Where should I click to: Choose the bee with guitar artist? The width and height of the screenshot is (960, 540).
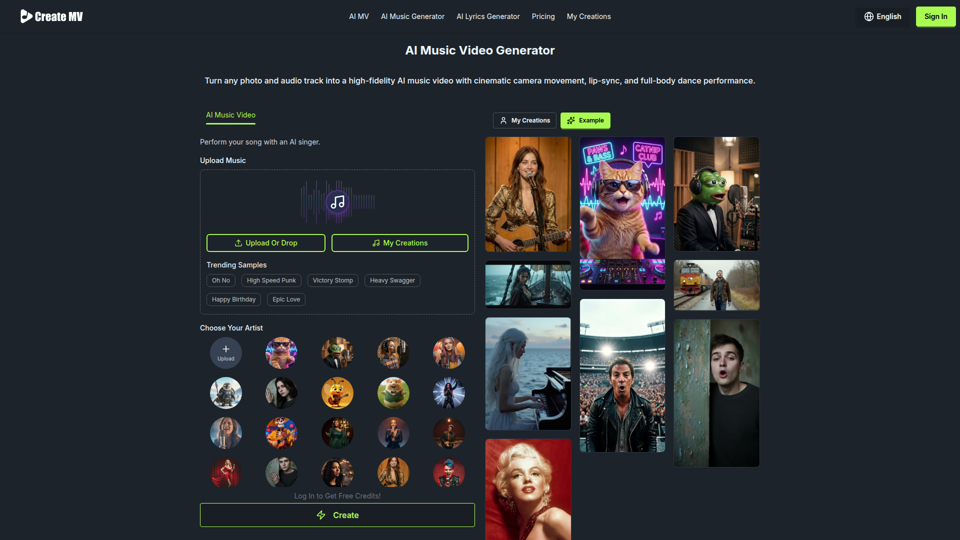337,392
